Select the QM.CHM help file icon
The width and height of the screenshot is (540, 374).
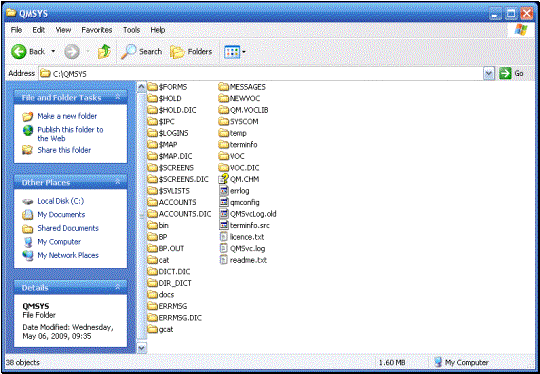click(224, 179)
